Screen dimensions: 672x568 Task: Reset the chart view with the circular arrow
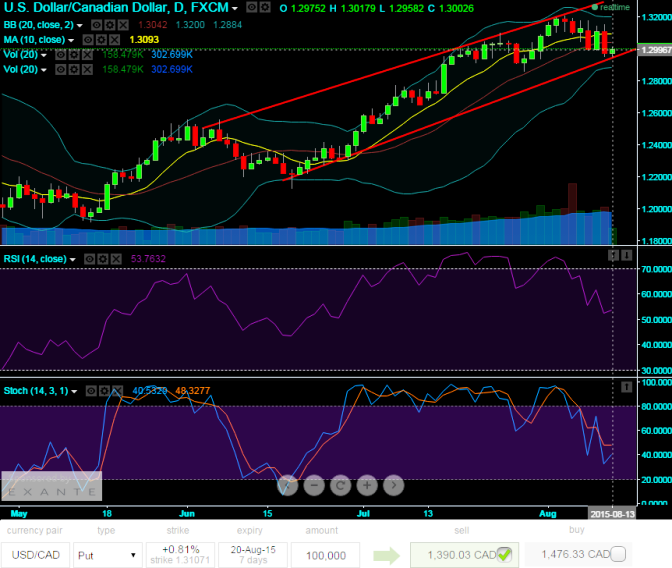[x=341, y=485]
